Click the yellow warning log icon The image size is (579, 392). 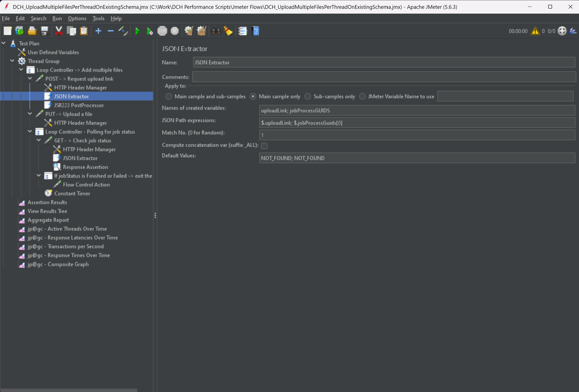[535, 31]
